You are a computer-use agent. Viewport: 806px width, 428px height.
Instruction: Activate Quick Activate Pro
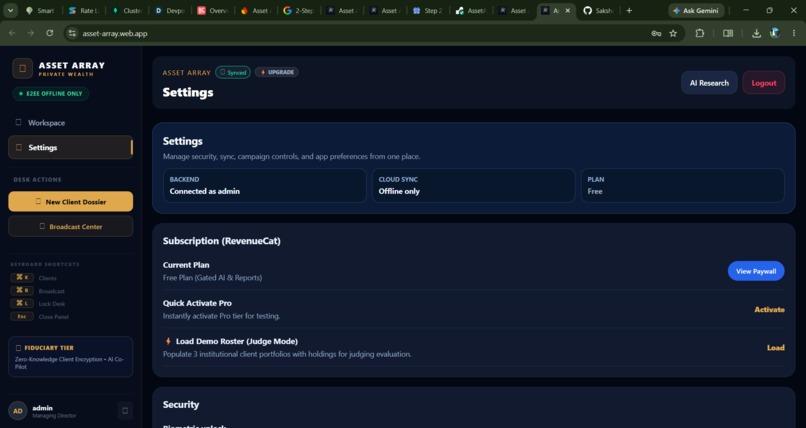(x=769, y=309)
